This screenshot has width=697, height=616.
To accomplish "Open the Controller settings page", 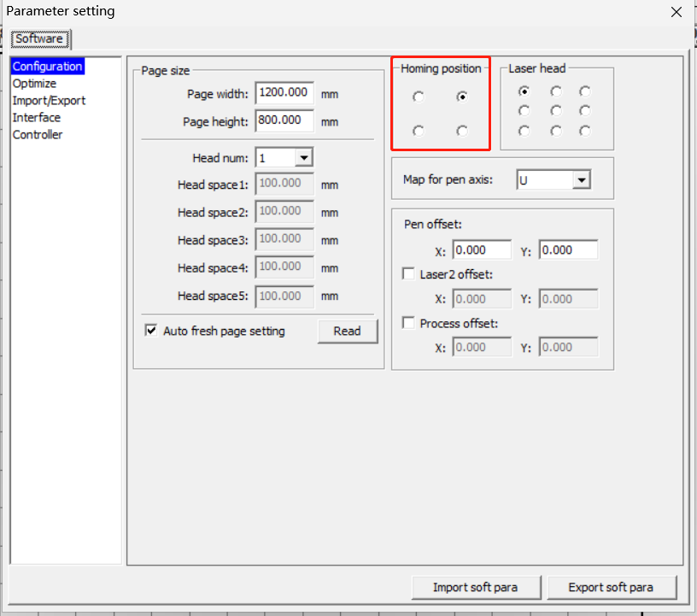I will click(x=38, y=135).
